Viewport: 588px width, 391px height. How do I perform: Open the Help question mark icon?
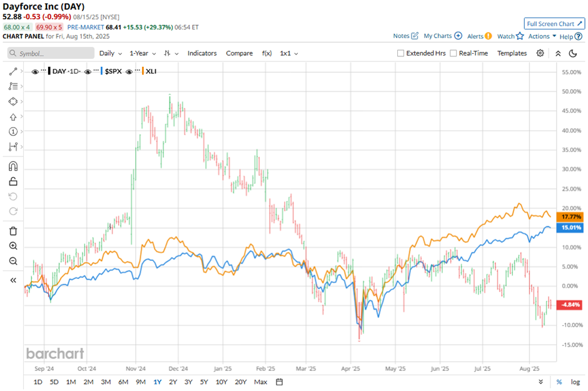[x=578, y=36]
